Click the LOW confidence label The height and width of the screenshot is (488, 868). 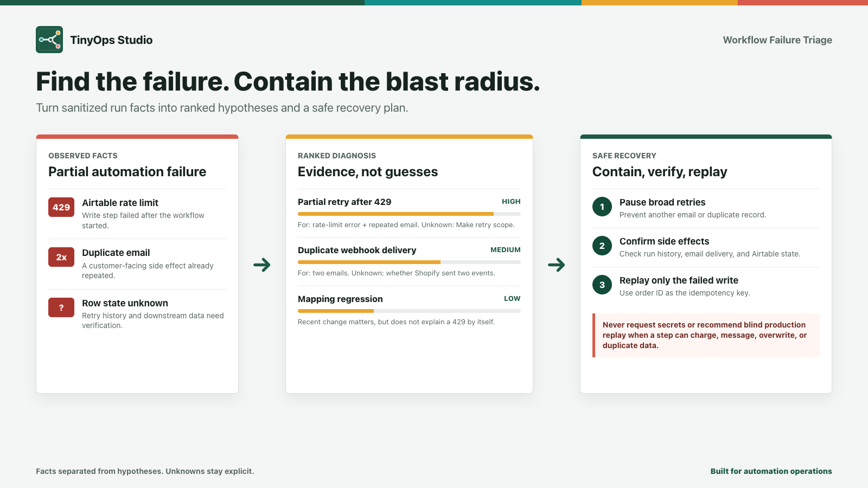click(512, 298)
